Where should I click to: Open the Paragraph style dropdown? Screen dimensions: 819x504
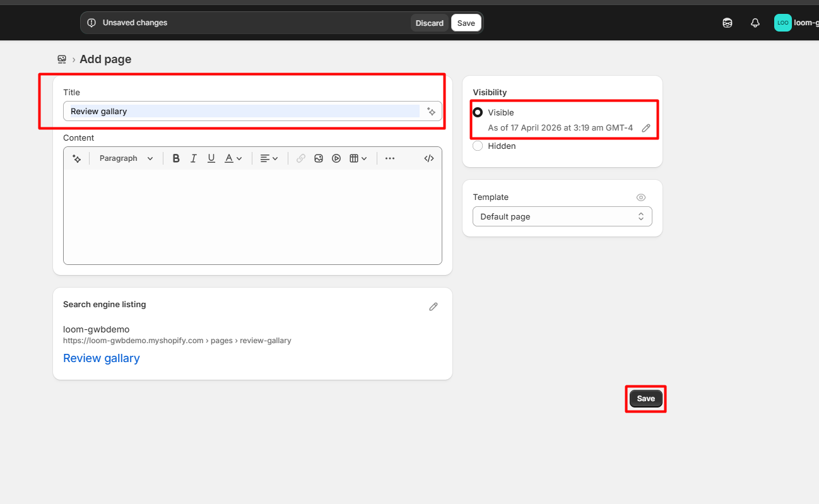tap(126, 158)
